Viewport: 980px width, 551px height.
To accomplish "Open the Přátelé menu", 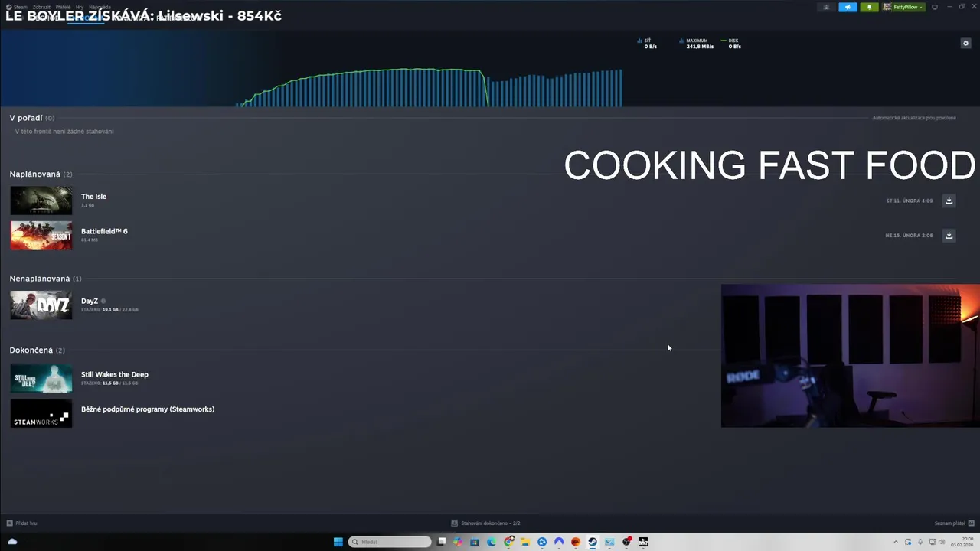I will click(63, 7).
